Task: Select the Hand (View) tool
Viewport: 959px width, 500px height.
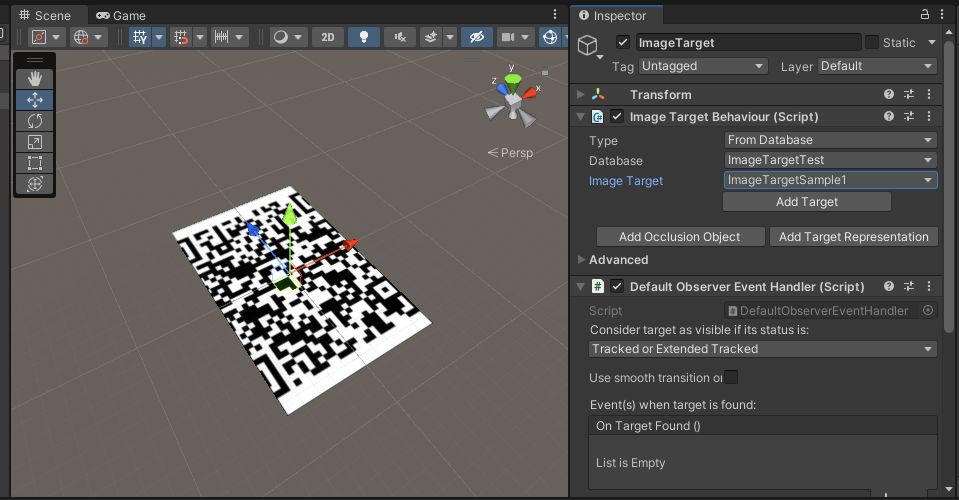Action: click(35, 78)
